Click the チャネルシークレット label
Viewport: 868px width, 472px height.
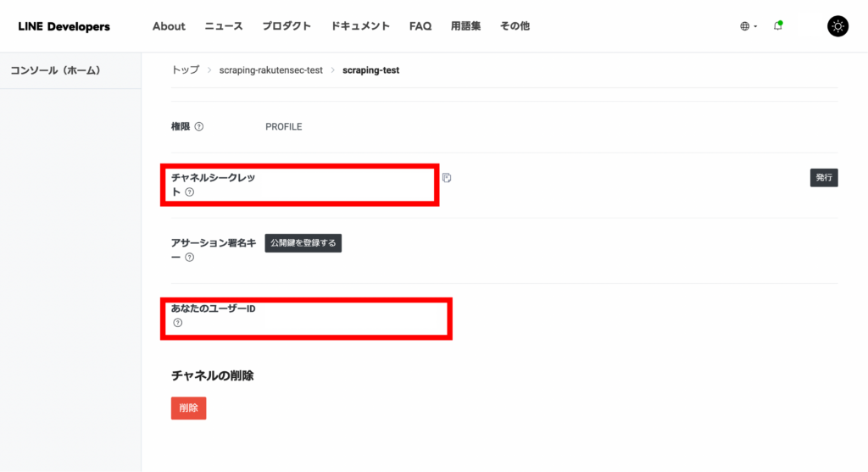pyautogui.click(x=213, y=185)
